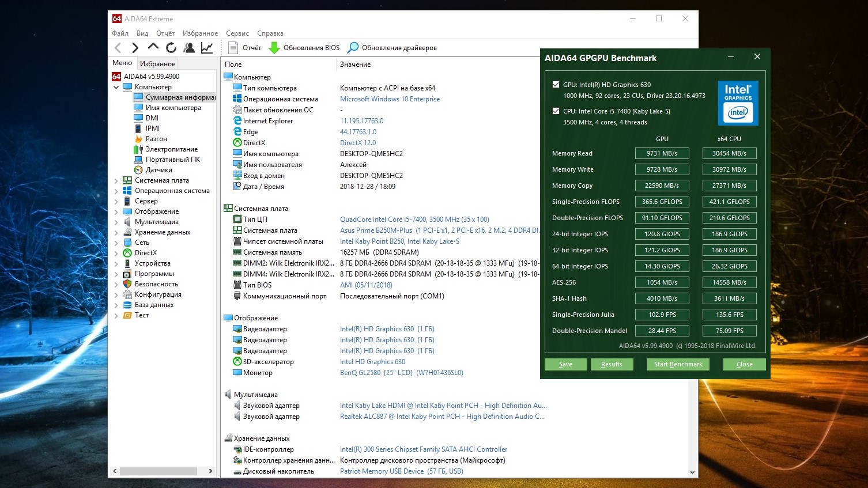Viewport: 868px width, 488px height.
Task: Go forward with the right arrow toolbar icon
Action: 135,48
